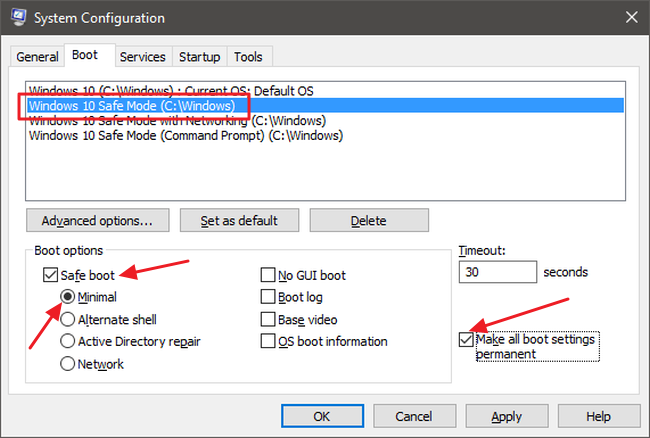Select the Alternate shell radio option
The height and width of the screenshot is (438, 650).
pyautogui.click(x=68, y=319)
